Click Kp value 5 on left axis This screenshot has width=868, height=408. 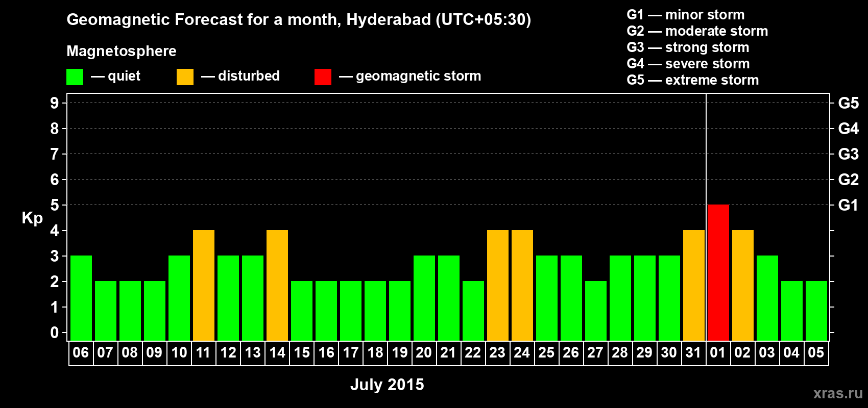55,205
